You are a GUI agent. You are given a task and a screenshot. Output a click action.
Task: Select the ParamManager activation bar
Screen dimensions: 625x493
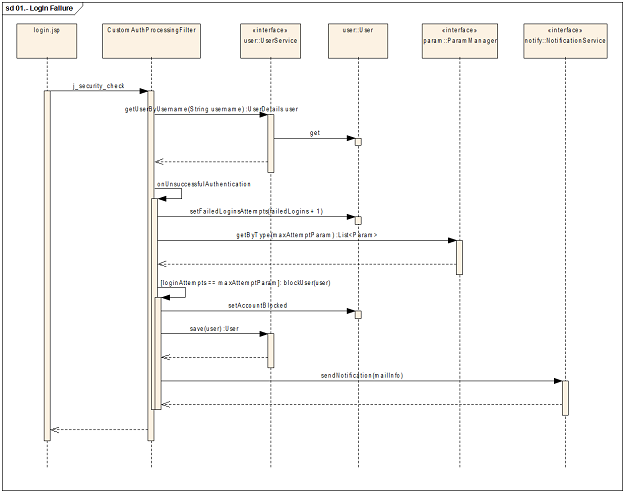pos(459,257)
